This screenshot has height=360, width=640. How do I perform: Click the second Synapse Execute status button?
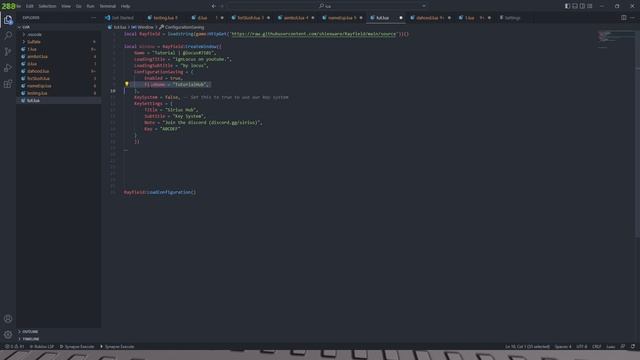(x=117, y=347)
